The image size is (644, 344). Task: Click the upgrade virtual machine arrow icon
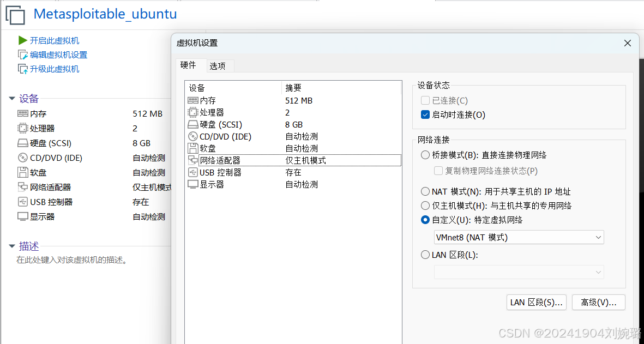pyautogui.click(x=22, y=69)
